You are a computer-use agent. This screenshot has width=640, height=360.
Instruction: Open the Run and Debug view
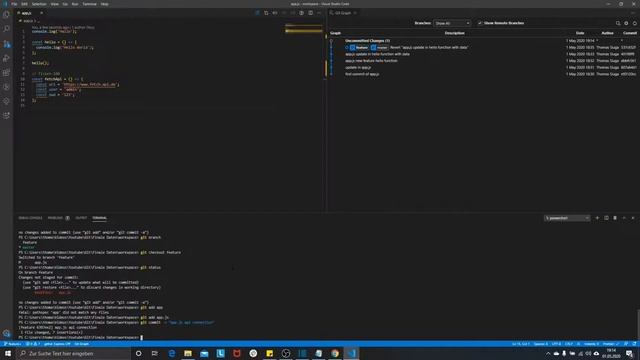pos(7,58)
